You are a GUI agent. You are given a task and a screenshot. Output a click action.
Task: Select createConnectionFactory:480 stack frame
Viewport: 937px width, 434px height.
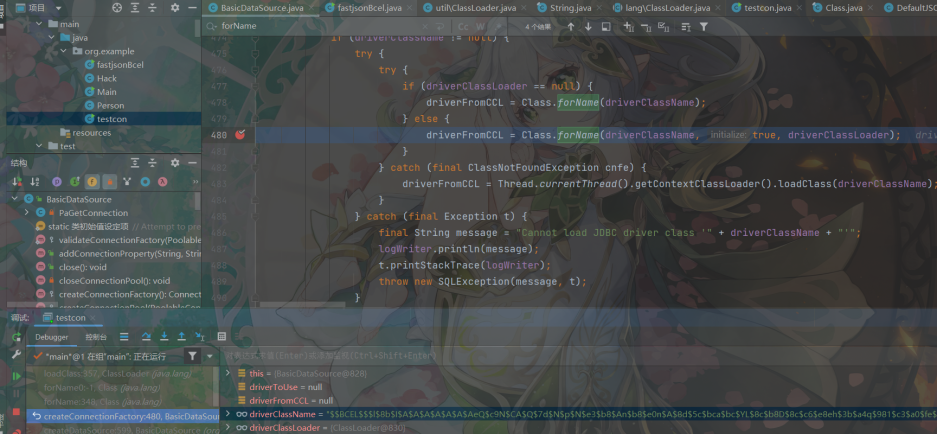pos(121,416)
